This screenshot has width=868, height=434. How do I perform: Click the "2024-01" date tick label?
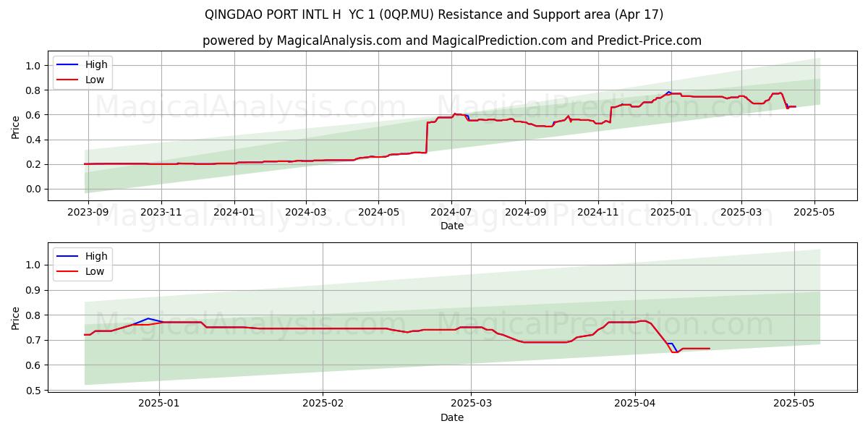(x=234, y=212)
